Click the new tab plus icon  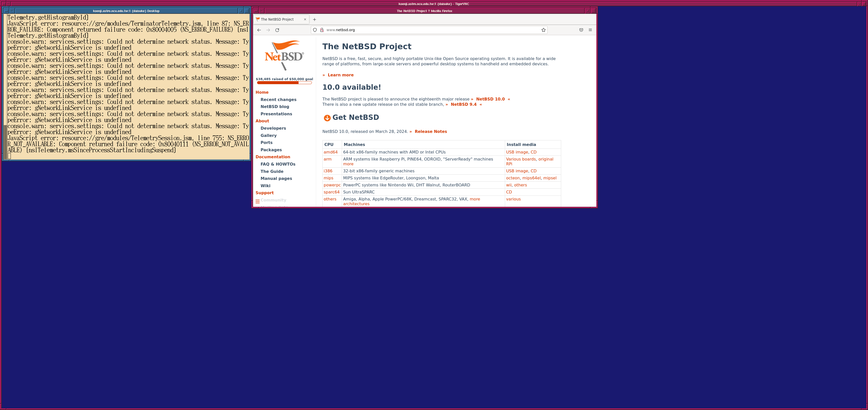coord(314,19)
